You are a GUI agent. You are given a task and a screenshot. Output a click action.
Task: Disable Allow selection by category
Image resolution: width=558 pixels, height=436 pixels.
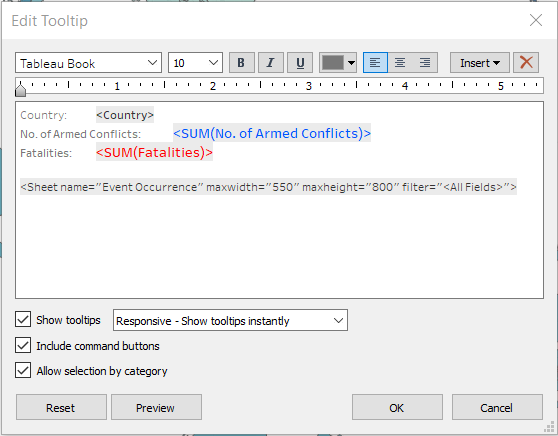23,370
